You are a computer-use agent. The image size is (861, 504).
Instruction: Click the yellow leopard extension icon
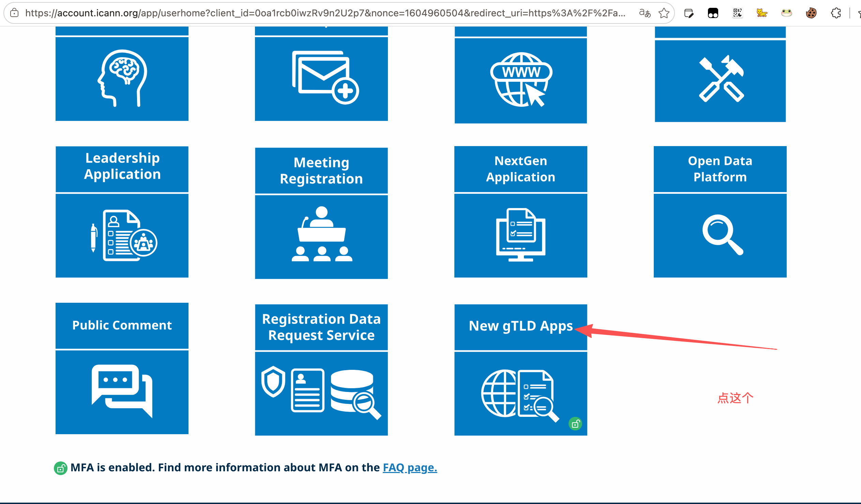tap(762, 13)
